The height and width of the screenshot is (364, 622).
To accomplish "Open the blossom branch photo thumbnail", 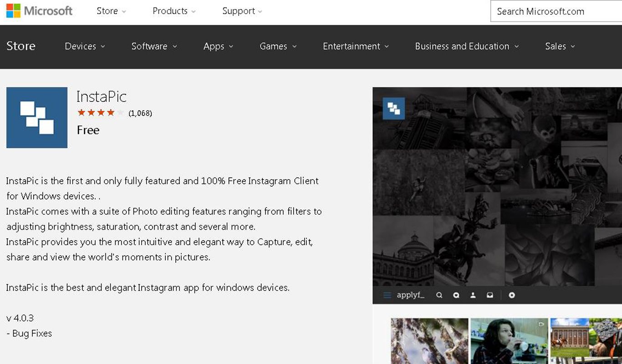I will click(429, 341).
